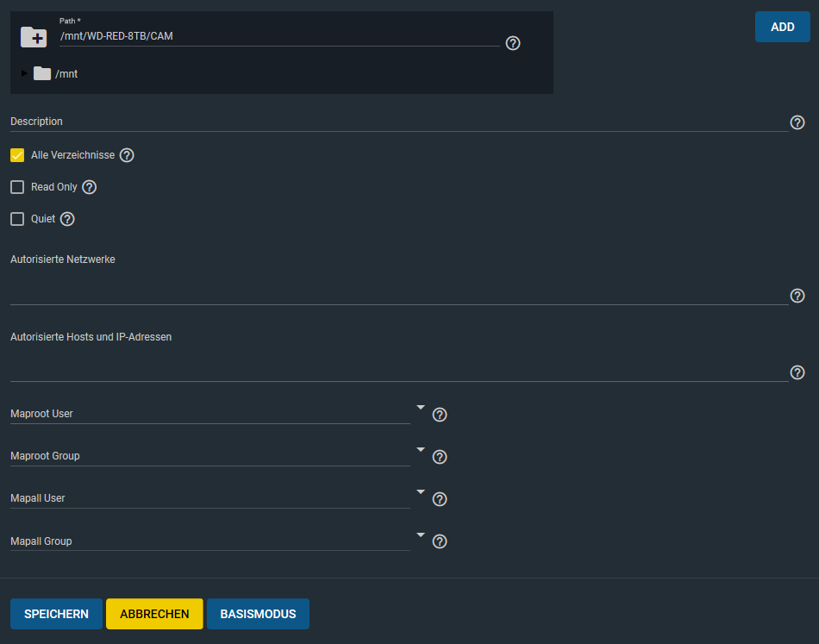This screenshot has height=644, width=819.
Task: Open help for Mapall Group
Action: [x=440, y=541]
